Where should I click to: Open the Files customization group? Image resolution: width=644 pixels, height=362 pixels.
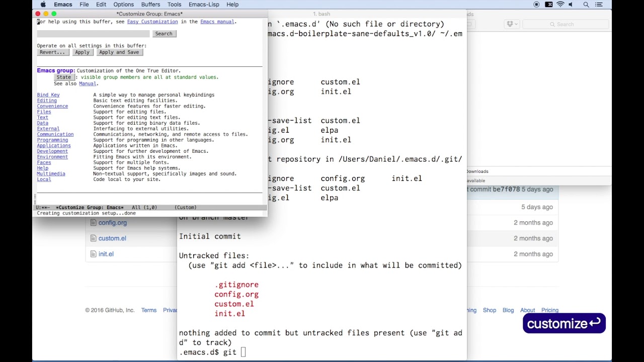(x=44, y=112)
